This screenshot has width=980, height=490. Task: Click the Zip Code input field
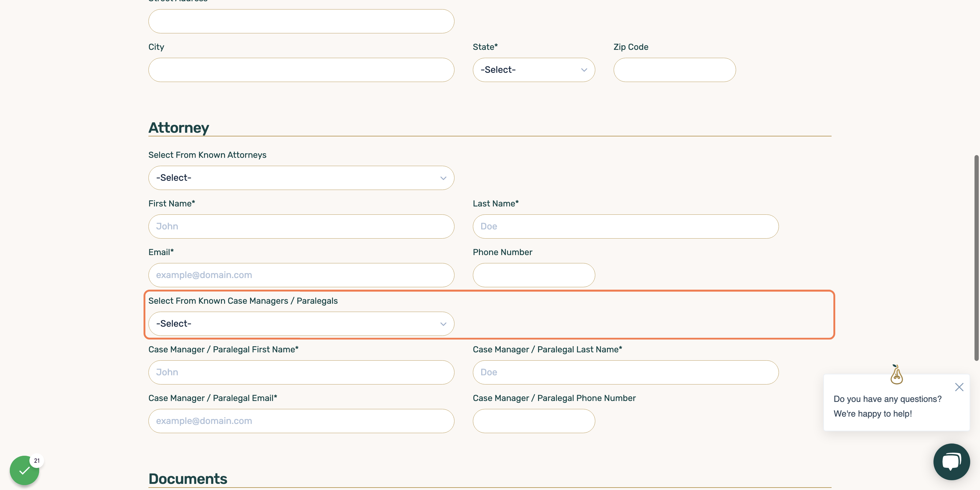point(675,70)
